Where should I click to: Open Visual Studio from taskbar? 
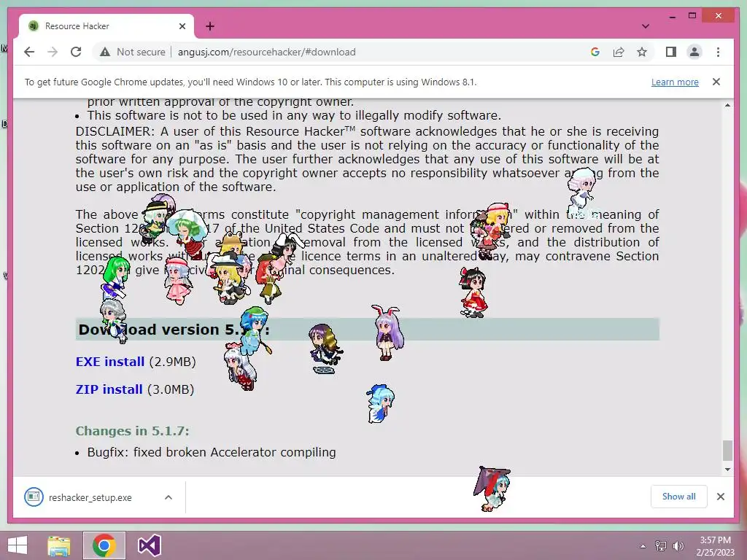click(149, 545)
